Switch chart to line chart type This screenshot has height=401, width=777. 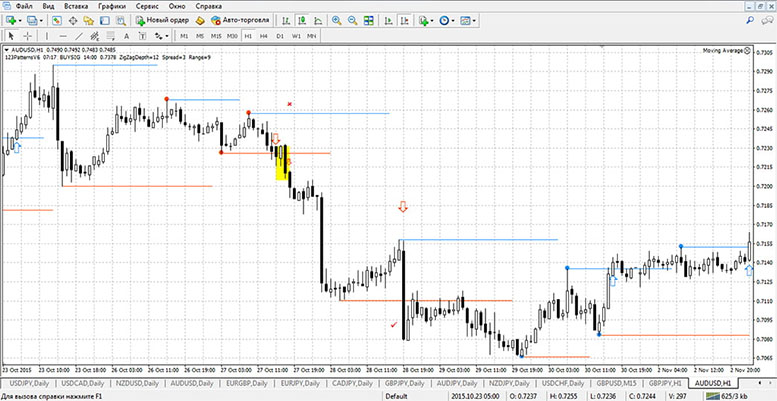pos(318,20)
